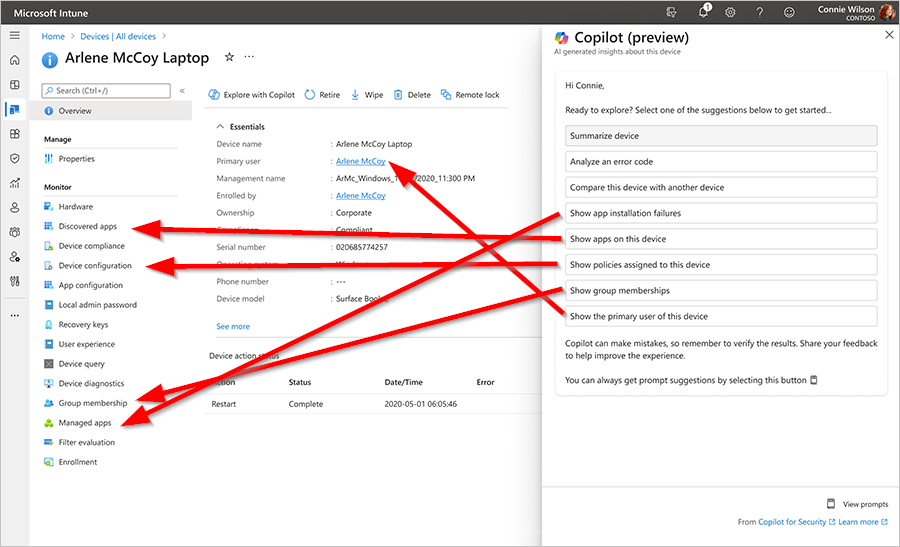Click Connie Wilson account avatar

pyautogui.click(x=887, y=12)
